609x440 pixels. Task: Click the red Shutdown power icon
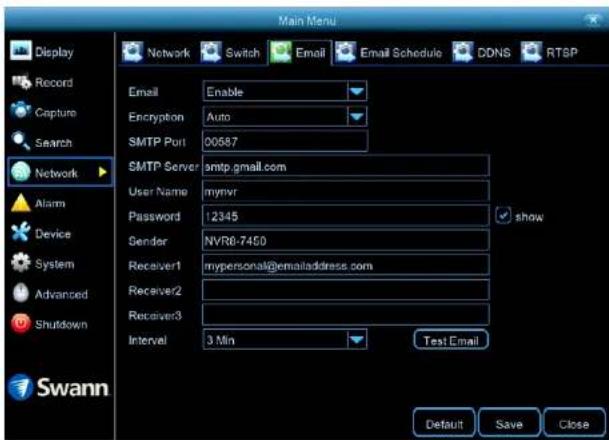coord(21,323)
